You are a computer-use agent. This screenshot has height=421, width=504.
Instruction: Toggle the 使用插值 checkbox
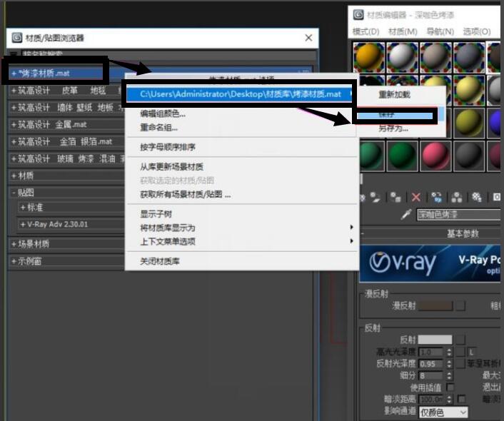[x=450, y=387]
